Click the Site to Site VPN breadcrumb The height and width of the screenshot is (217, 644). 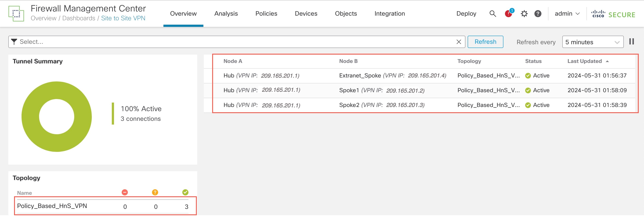pos(123,18)
